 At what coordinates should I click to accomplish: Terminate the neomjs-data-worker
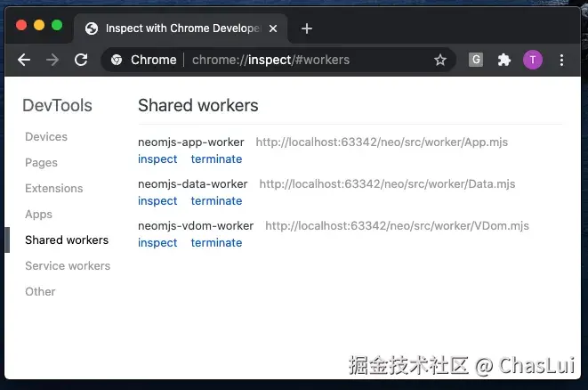[x=216, y=201]
